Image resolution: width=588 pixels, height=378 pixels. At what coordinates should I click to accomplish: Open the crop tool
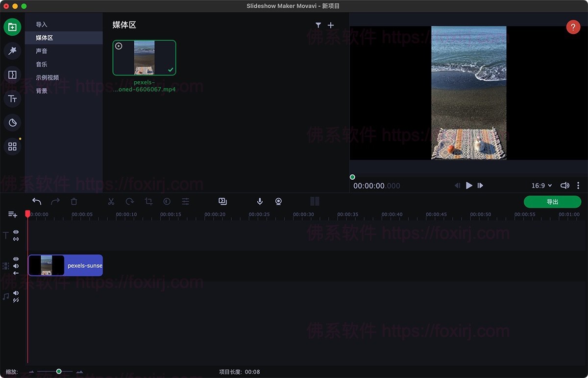(148, 201)
